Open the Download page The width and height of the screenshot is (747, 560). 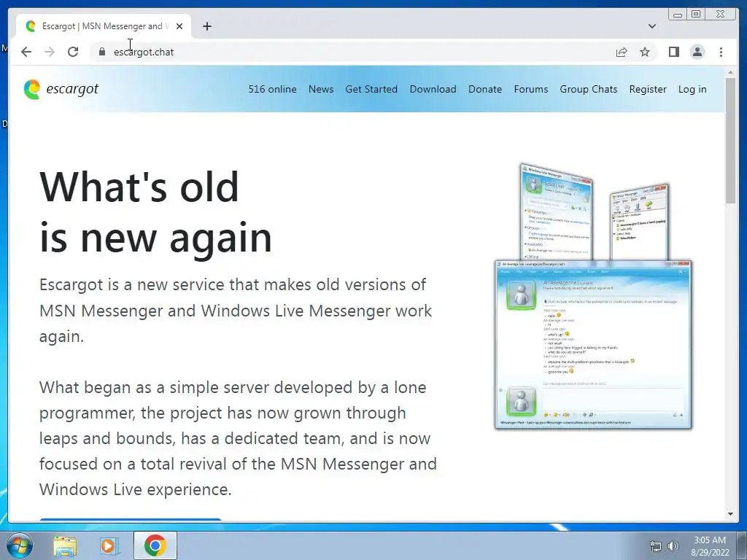pos(433,89)
